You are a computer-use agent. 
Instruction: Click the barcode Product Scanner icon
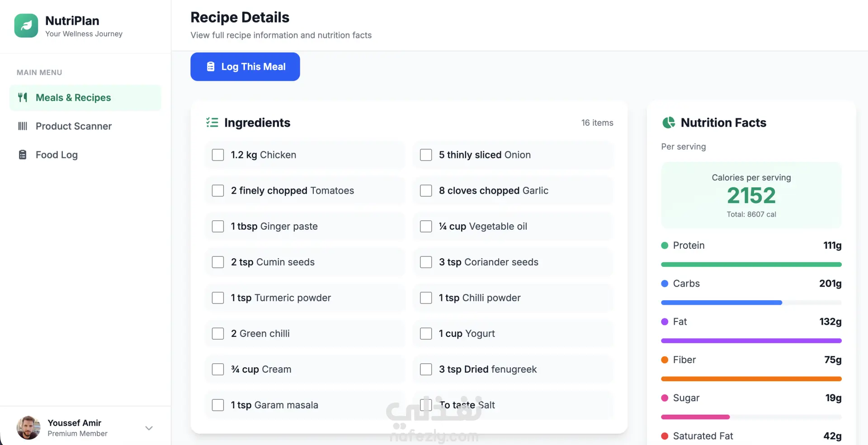pos(23,126)
